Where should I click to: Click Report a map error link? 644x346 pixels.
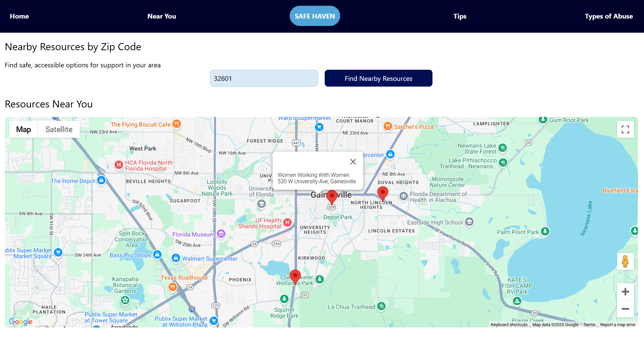pos(618,325)
